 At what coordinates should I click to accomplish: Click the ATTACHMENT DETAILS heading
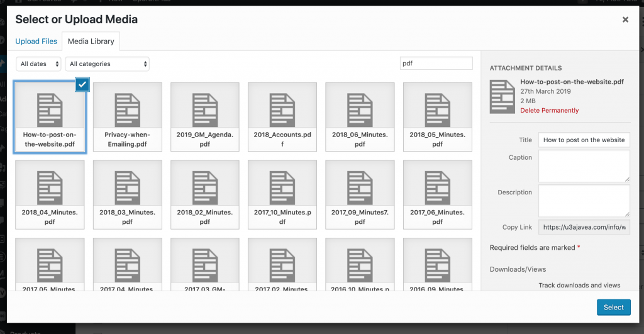526,68
